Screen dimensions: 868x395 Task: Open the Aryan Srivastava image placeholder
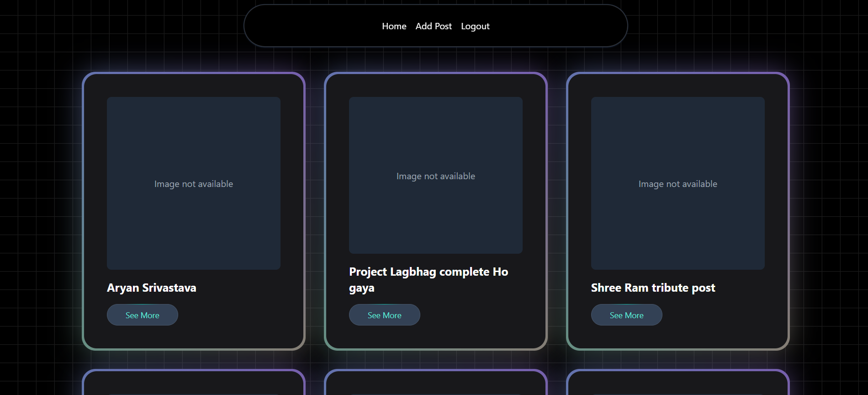tap(193, 183)
